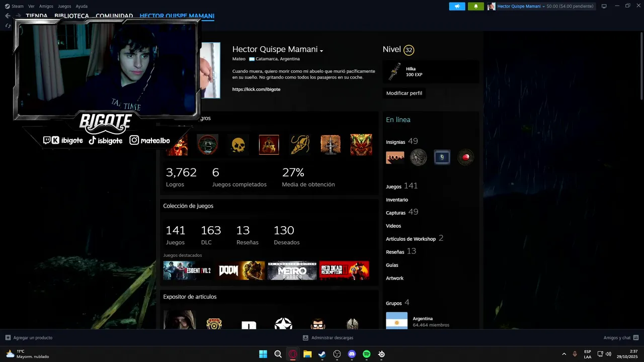Select the sword-in-stone achievement icon

[331, 145]
